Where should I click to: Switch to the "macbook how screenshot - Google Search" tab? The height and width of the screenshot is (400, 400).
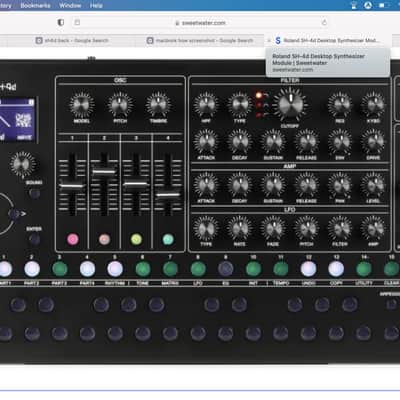[200, 41]
